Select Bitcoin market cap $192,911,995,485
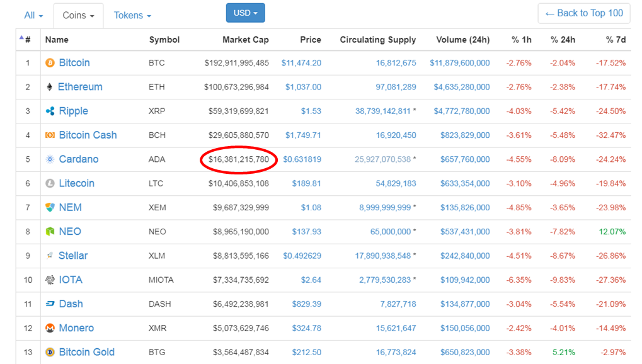The width and height of the screenshot is (642, 364). [237, 62]
